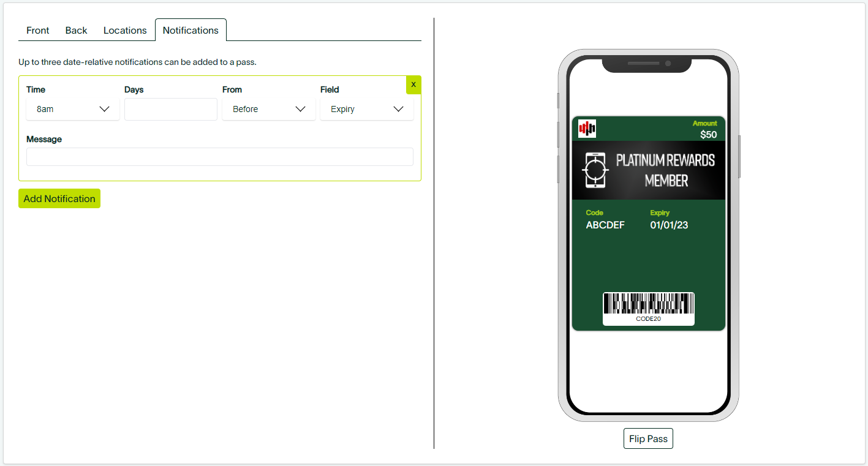Switch to the Front tab
The height and width of the screenshot is (466, 868).
coord(38,30)
